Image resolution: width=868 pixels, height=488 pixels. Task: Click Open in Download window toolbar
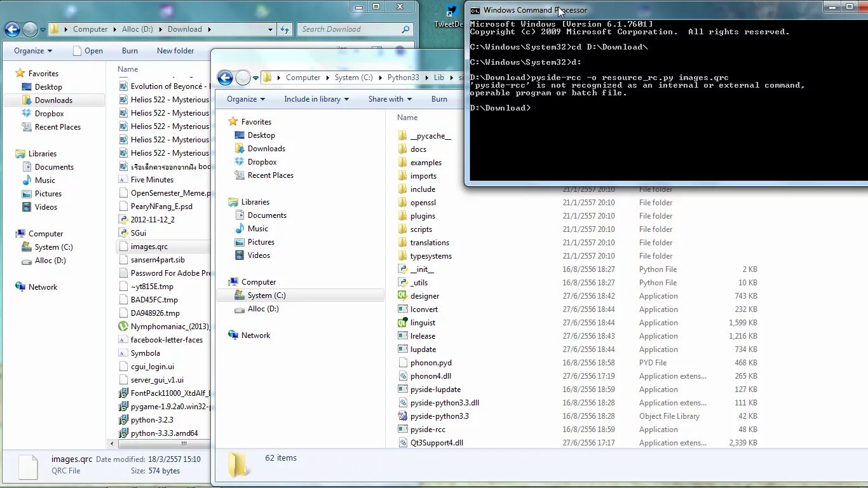tap(88, 51)
